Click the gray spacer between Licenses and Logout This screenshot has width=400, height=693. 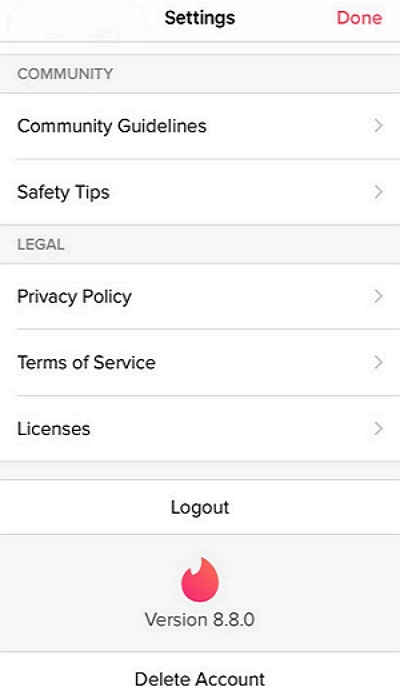(x=200, y=471)
